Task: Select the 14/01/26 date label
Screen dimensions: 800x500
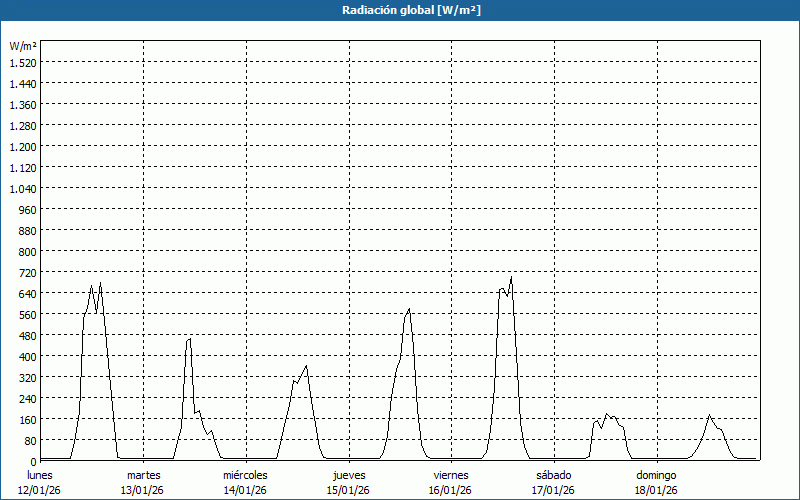Action: [x=245, y=490]
